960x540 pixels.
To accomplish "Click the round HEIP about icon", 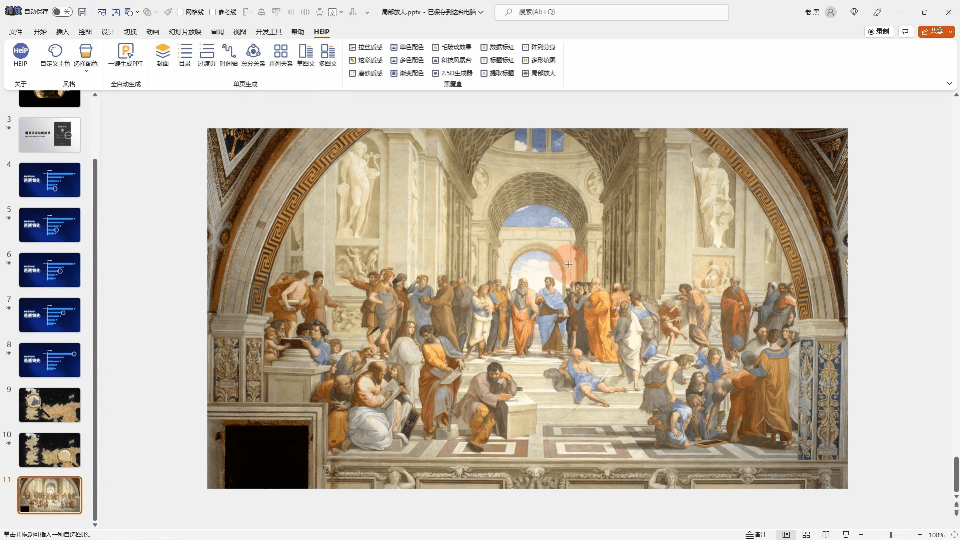I will point(20,54).
